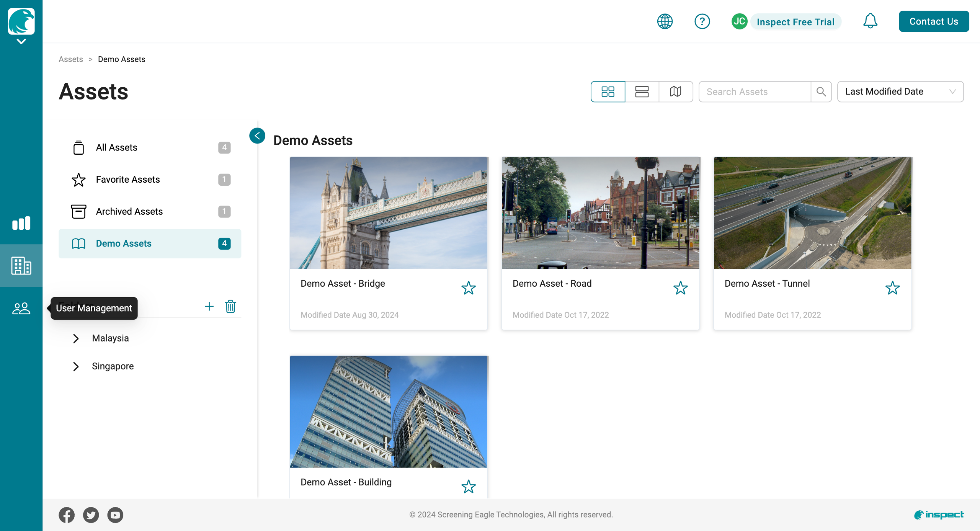Open the dashboard bar chart icon in sidebar
This screenshot has height=531, width=980.
click(21, 223)
